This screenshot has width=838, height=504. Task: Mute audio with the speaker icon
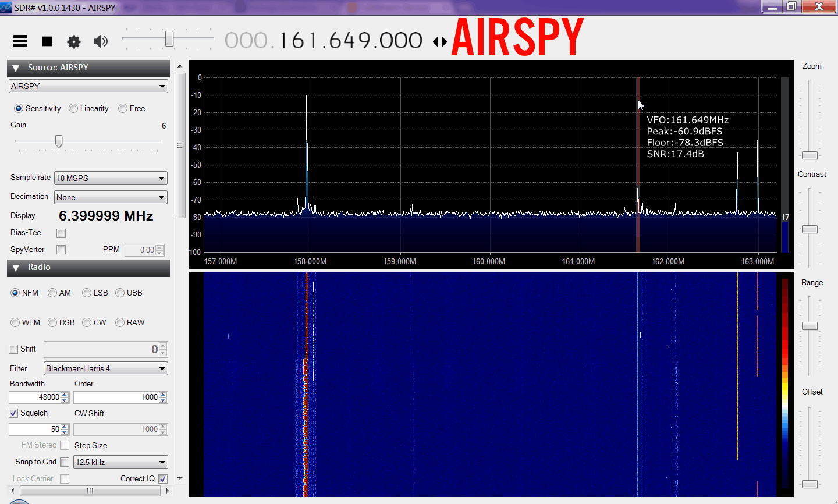click(101, 41)
